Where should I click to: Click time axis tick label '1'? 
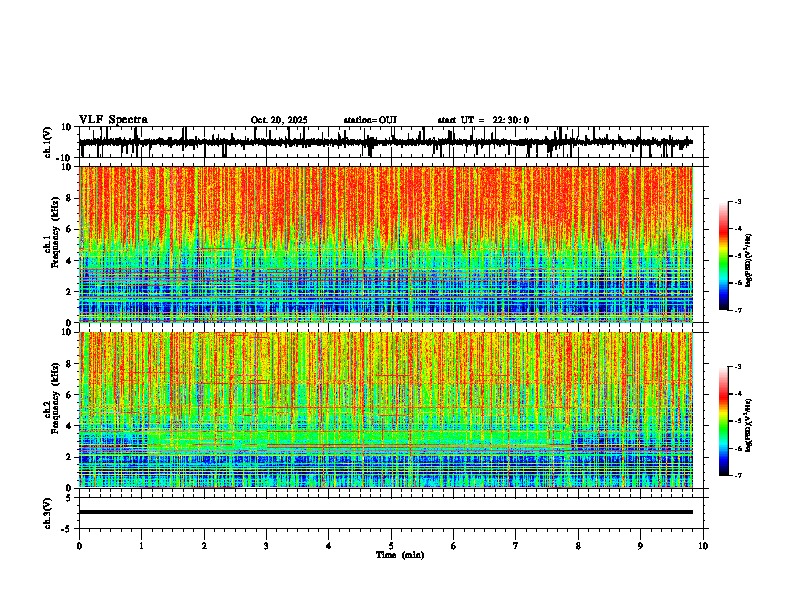click(141, 546)
